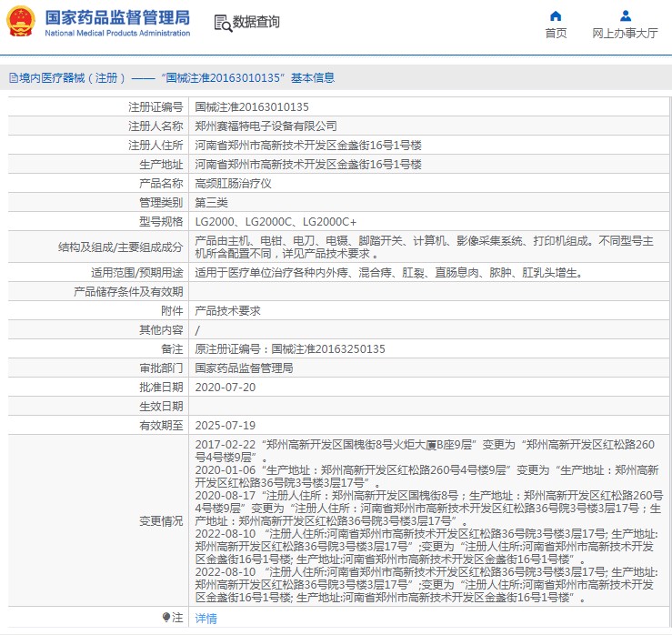Screen dimensions: 672x635
Task: Click the 国家药品监督管理局 site title
Action: point(117,17)
